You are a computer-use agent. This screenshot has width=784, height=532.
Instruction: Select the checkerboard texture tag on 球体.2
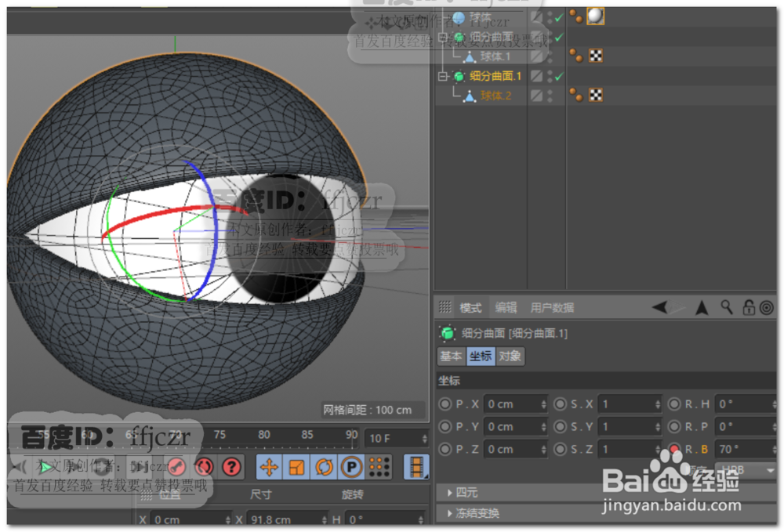[x=596, y=95]
